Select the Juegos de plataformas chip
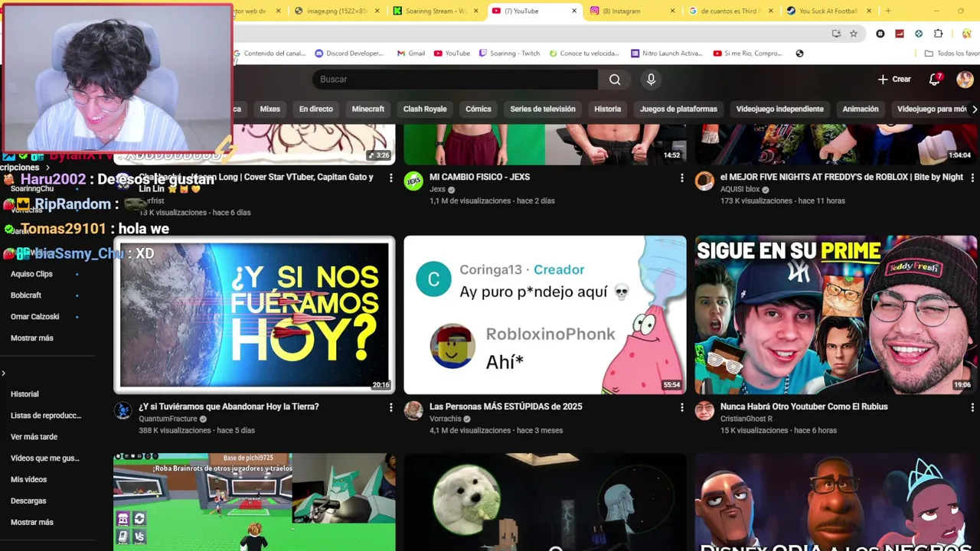 click(x=678, y=109)
